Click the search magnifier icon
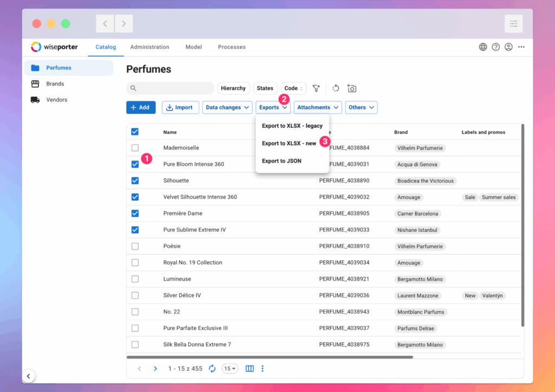Image resolution: width=555 pixels, height=392 pixels. [133, 88]
